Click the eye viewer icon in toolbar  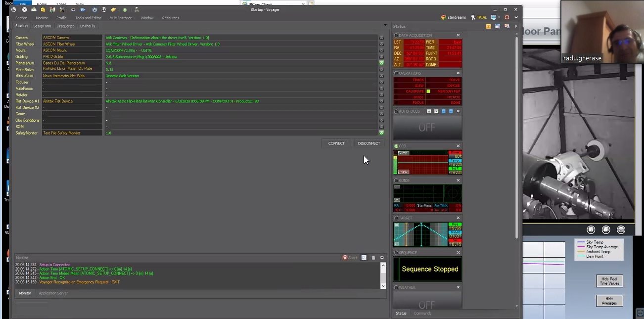pos(73,9)
